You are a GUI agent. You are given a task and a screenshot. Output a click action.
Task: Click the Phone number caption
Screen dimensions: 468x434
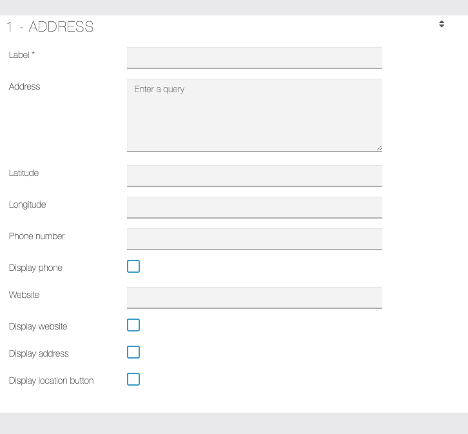click(x=37, y=236)
